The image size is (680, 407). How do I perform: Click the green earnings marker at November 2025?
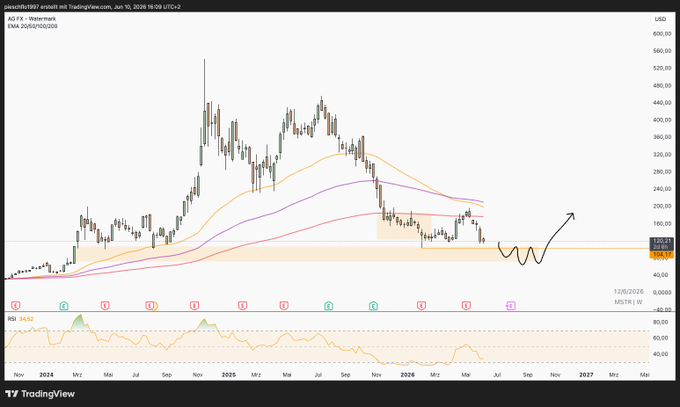tap(373, 306)
